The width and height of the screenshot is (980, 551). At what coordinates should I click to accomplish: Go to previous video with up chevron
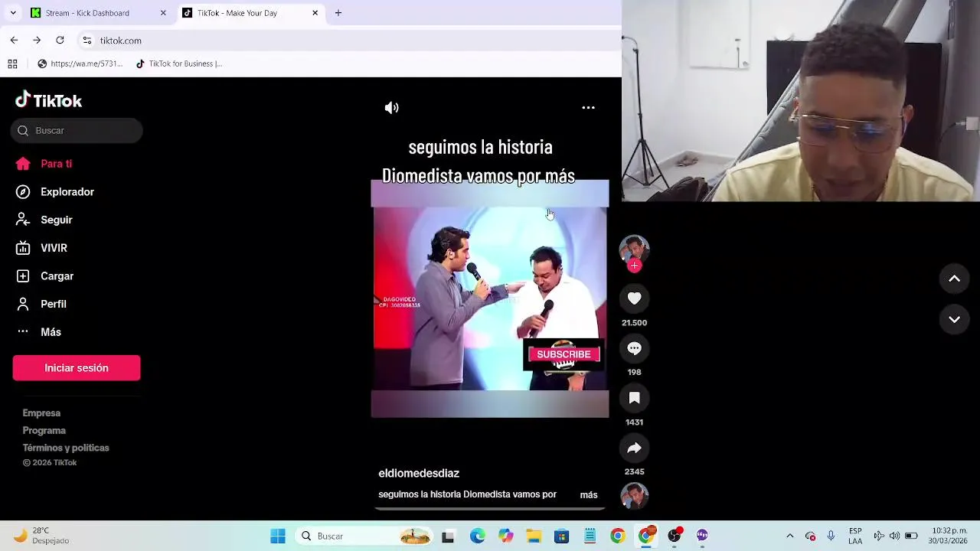point(954,279)
